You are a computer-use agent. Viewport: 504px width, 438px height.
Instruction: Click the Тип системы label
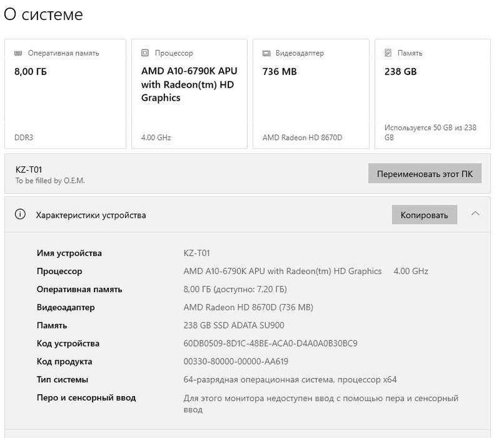pos(63,379)
